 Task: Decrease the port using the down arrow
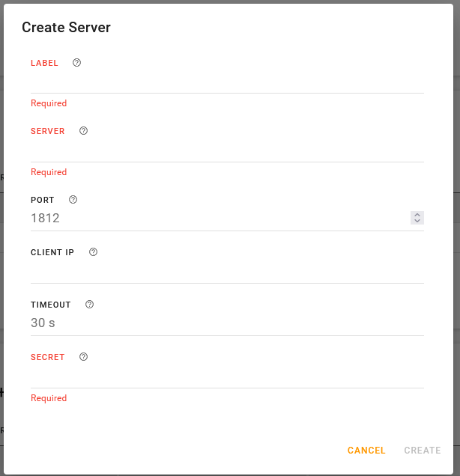[417, 222]
